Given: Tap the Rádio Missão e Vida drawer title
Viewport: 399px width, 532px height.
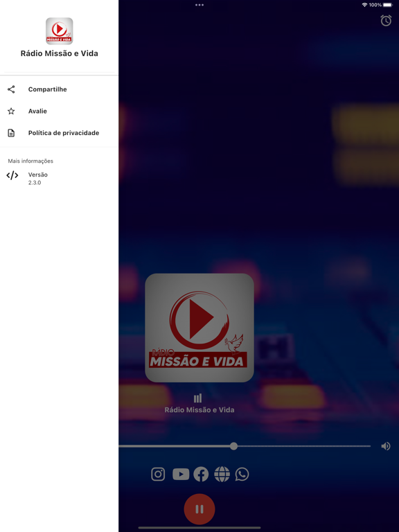Looking at the screenshot, I should point(60,53).
